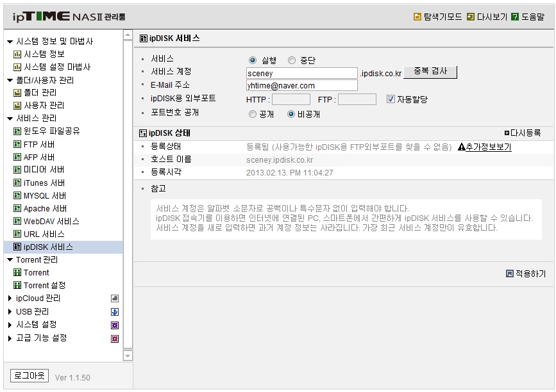
Task: Click the sidebar scroll down arrow
Action: point(128,355)
